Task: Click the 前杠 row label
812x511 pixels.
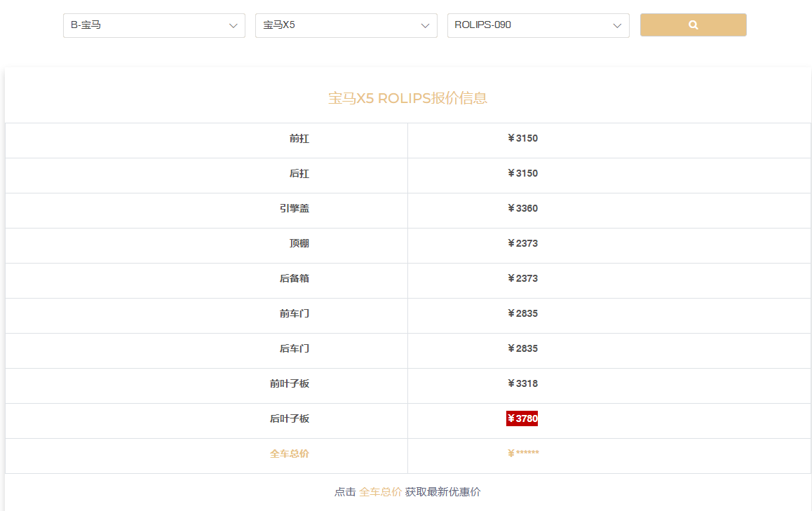Action: tap(299, 139)
